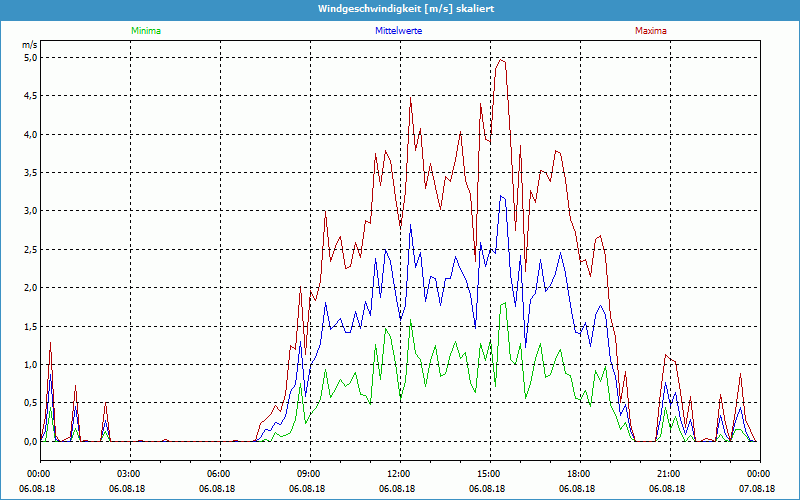Click the 07.08.18 date label
800x500 pixels.
[x=758, y=489]
